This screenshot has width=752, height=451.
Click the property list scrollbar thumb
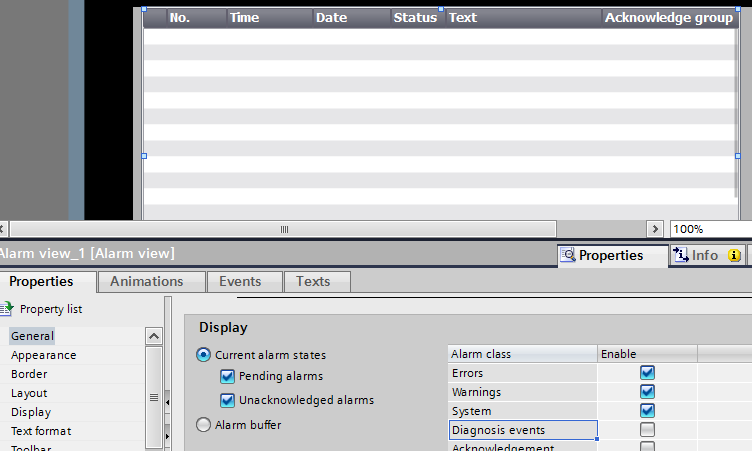(154, 397)
